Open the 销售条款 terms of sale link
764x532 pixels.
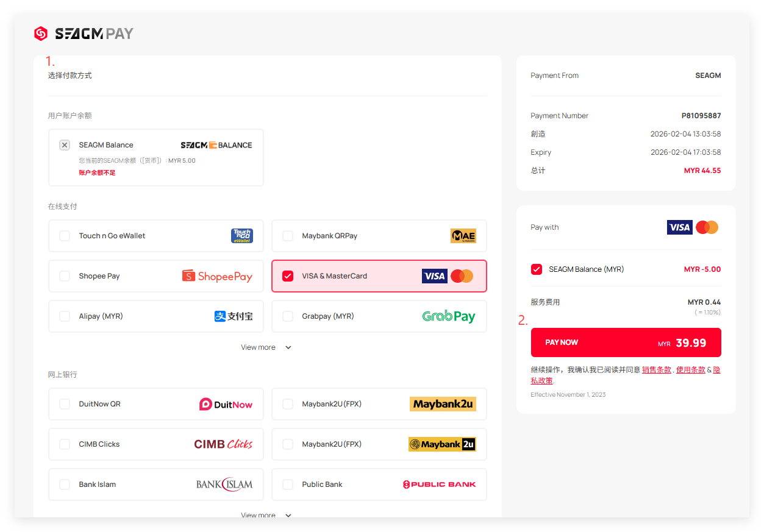click(656, 370)
